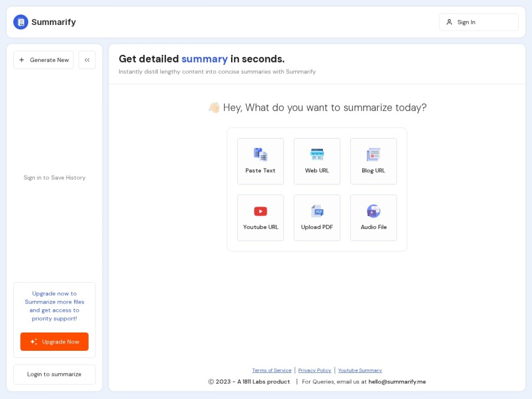The width and height of the screenshot is (532, 399).
Task: Click the '© 2023 - A 1811 Labs product' text
Action: click(249, 382)
